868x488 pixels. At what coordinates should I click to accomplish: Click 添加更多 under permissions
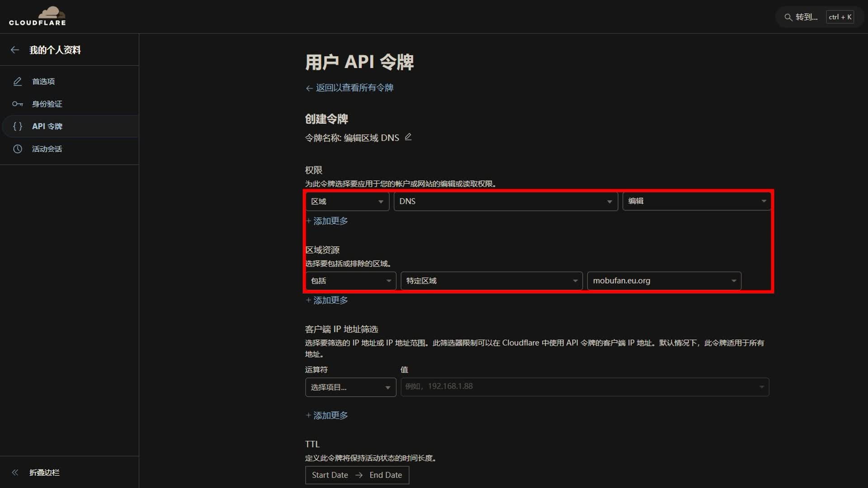pyautogui.click(x=327, y=221)
